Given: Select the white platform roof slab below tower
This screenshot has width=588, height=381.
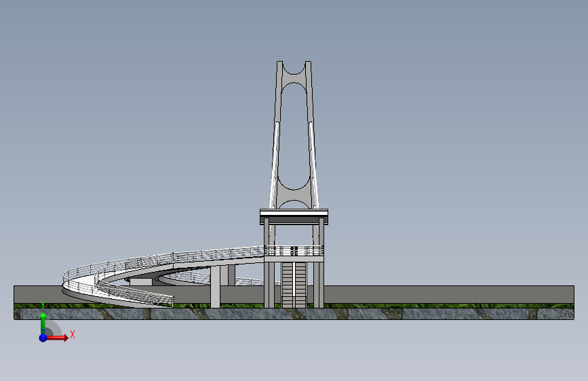Looking at the screenshot, I should coord(294,214).
